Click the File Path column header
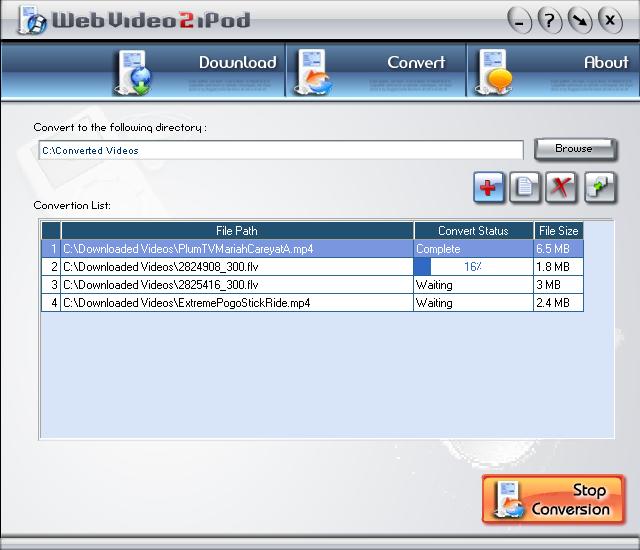This screenshot has width=640, height=550. tap(237, 231)
